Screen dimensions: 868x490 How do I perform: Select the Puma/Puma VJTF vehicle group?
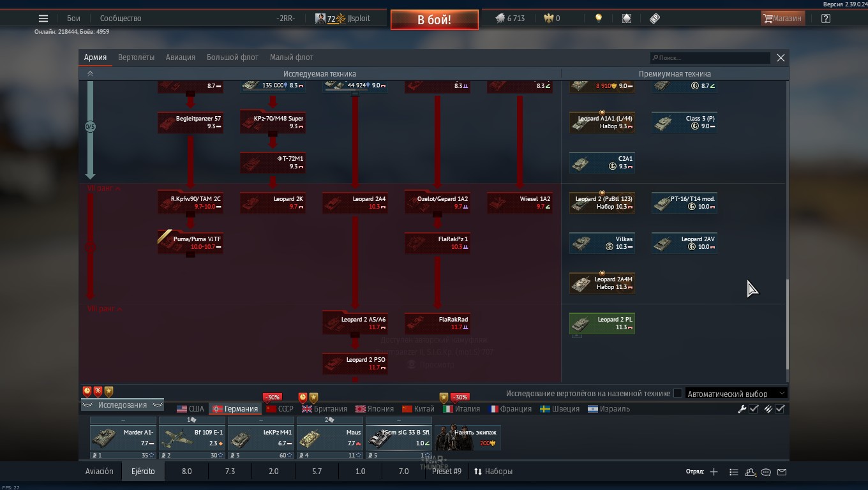click(x=190, y=243)
